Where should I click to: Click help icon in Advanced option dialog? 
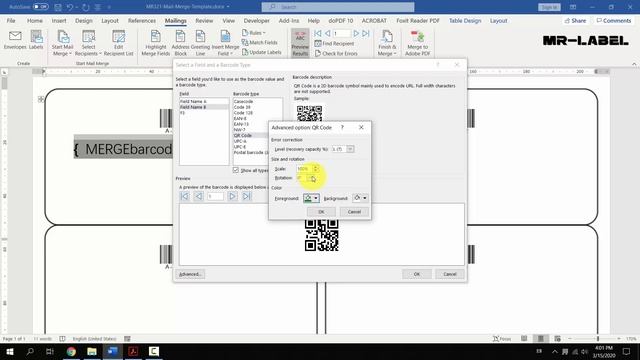pyautogui.click(x=342, y=127)
